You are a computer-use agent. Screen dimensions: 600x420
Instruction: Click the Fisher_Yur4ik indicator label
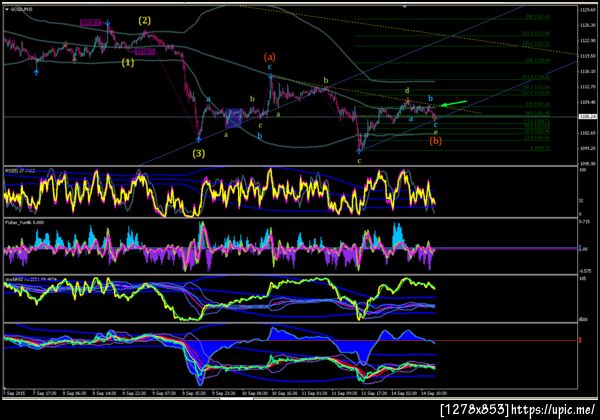[x=24, y=222]
